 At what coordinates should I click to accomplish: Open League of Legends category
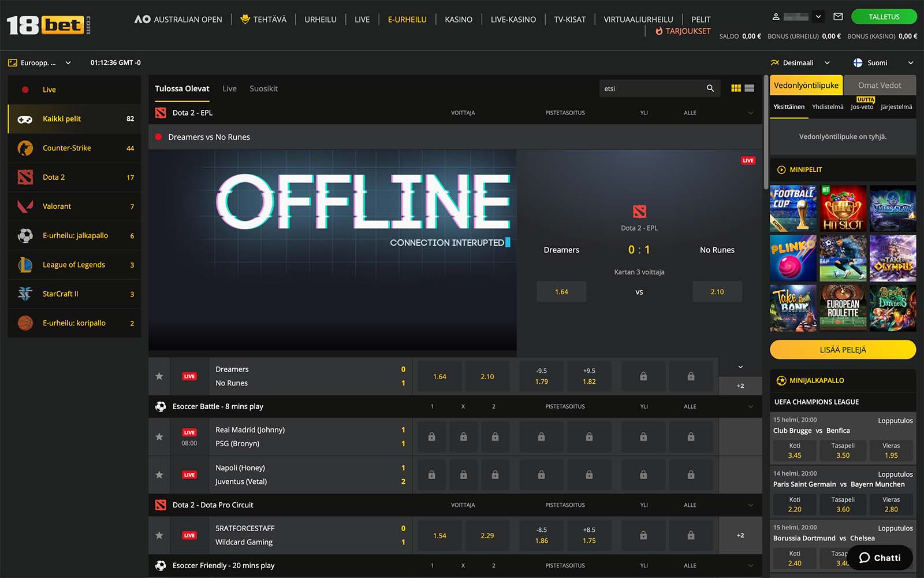pyautogui.click(x=73, y=265)
